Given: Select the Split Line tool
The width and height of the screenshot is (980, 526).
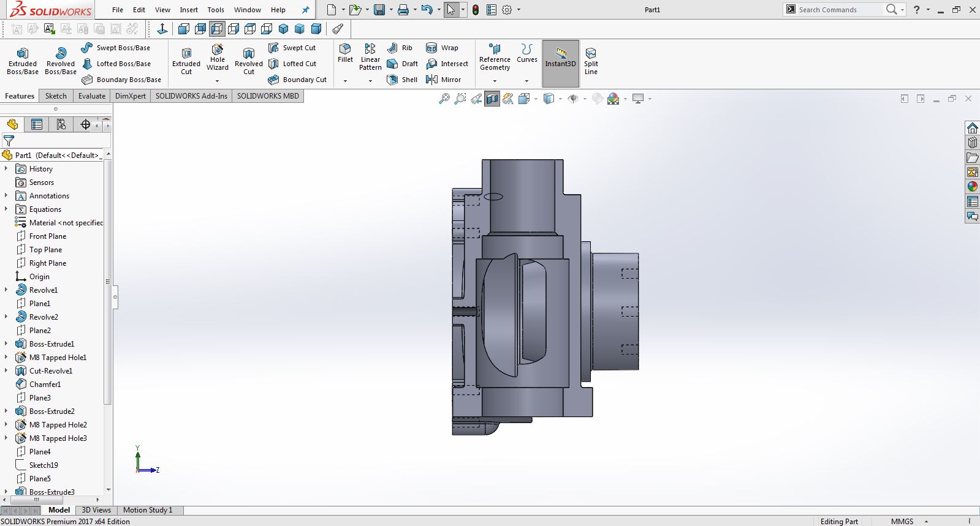Looking at the screenshot, I should tap(591, 61).
